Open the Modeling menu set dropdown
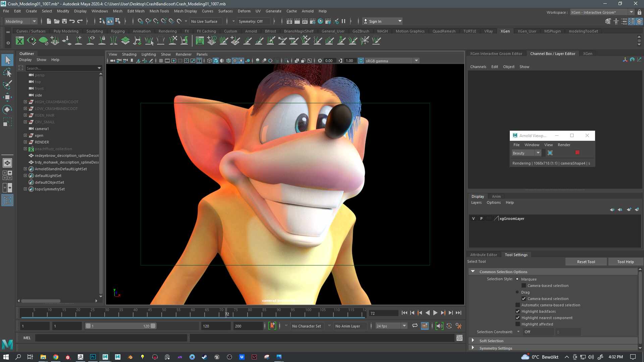The image size is (644, 362). (21, 21)
